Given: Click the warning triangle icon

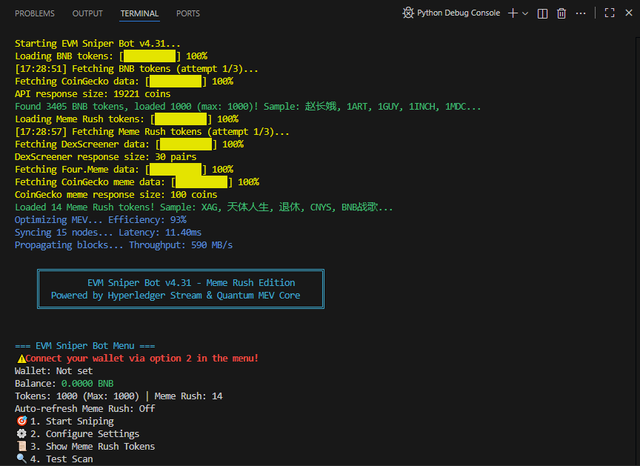Looking at the screenshot, I should click(x=21, y=359).
